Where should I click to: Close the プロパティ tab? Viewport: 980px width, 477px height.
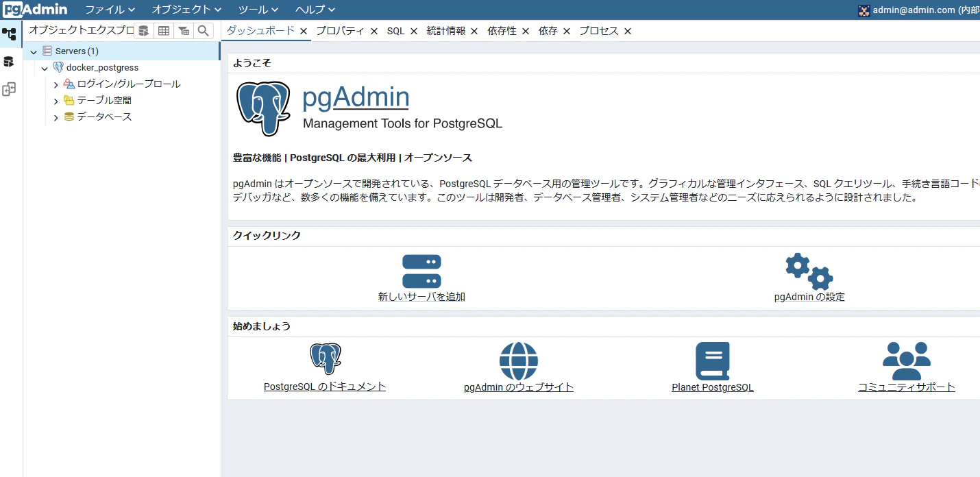pyautogui.click(x=374, y=31)
